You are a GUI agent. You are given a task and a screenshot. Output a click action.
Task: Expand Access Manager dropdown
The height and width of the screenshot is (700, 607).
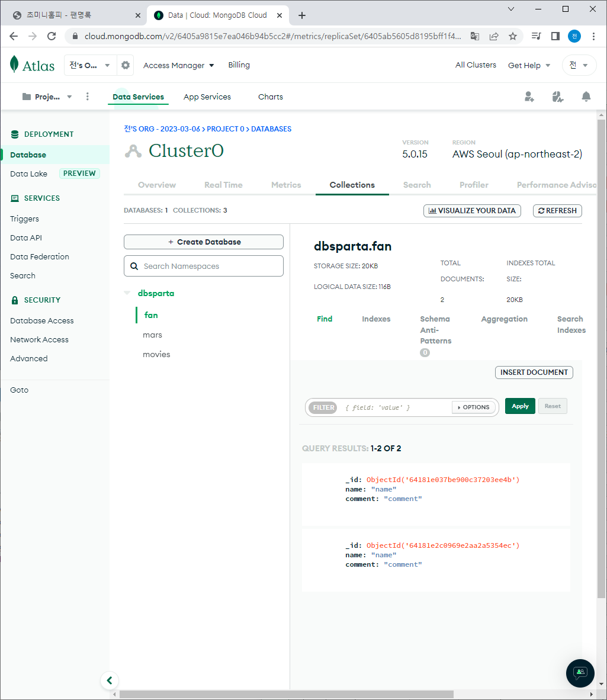tap(178, 65)
